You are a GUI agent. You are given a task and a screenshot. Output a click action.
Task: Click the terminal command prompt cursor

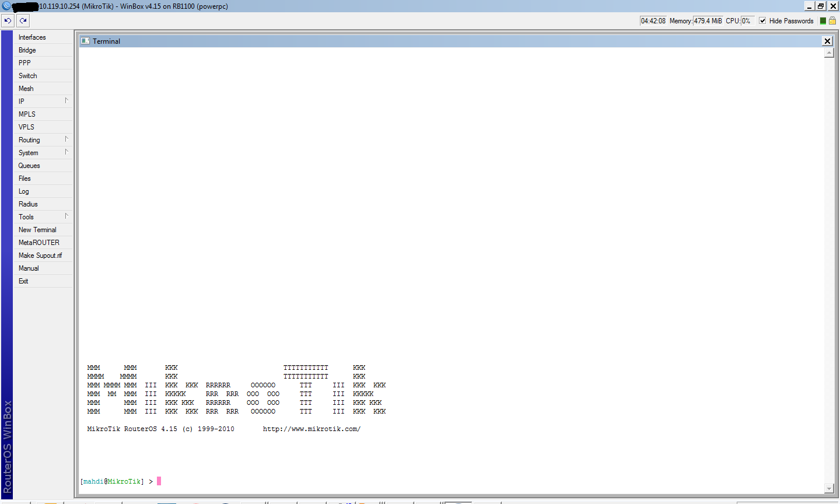point(159,481)
